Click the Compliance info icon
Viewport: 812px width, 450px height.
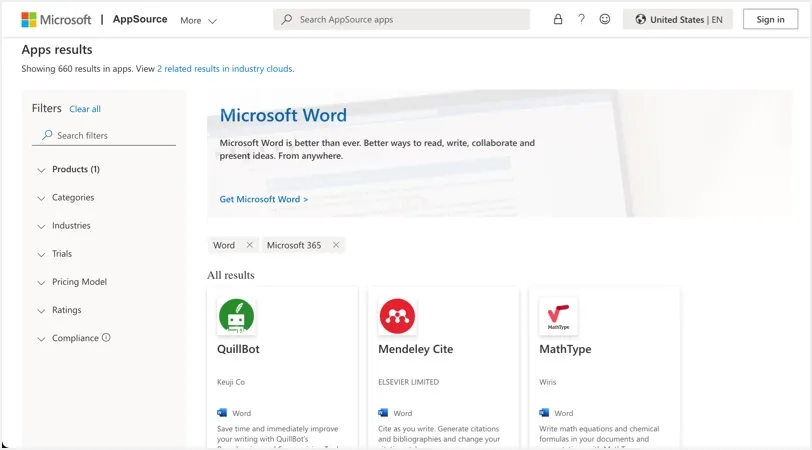pyautogui.click(x=106, y=338)
